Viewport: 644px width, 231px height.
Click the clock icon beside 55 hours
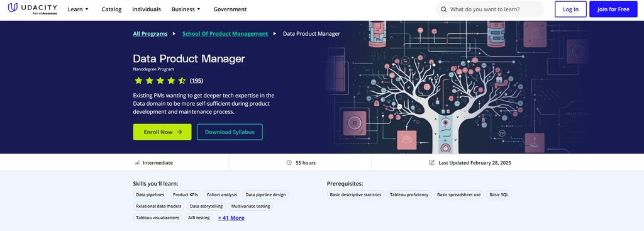(289, 163)
